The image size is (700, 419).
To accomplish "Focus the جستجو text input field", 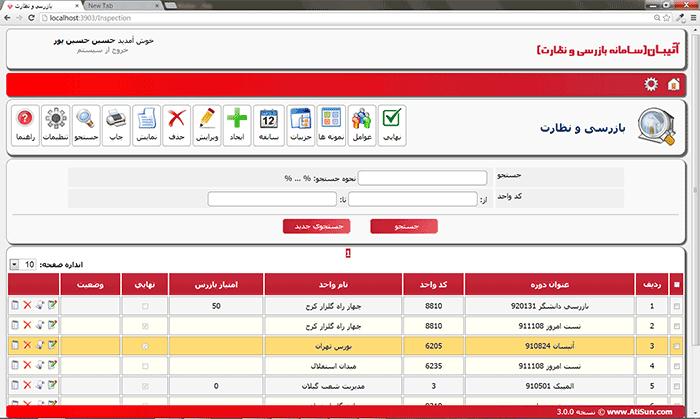I will 422,178.
